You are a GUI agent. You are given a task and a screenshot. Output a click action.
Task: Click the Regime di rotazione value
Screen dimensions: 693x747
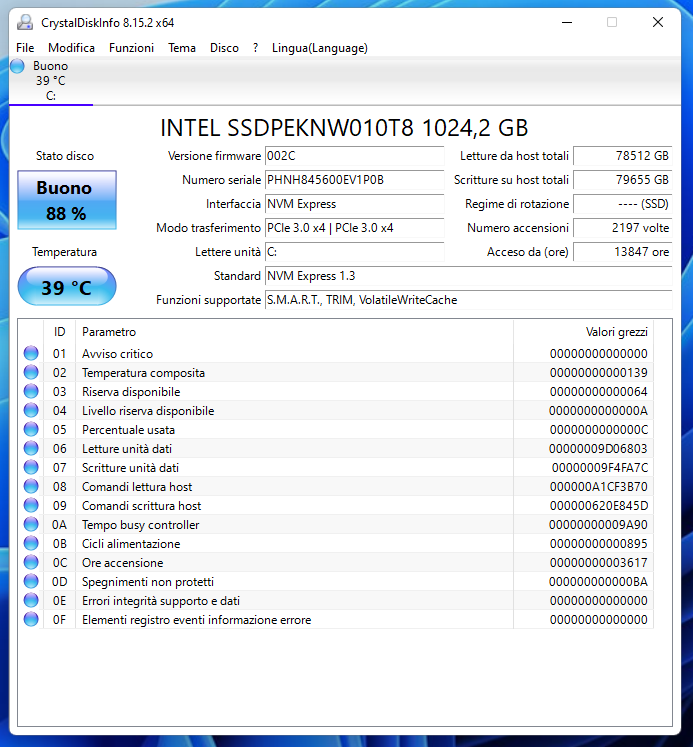(623, 204)
